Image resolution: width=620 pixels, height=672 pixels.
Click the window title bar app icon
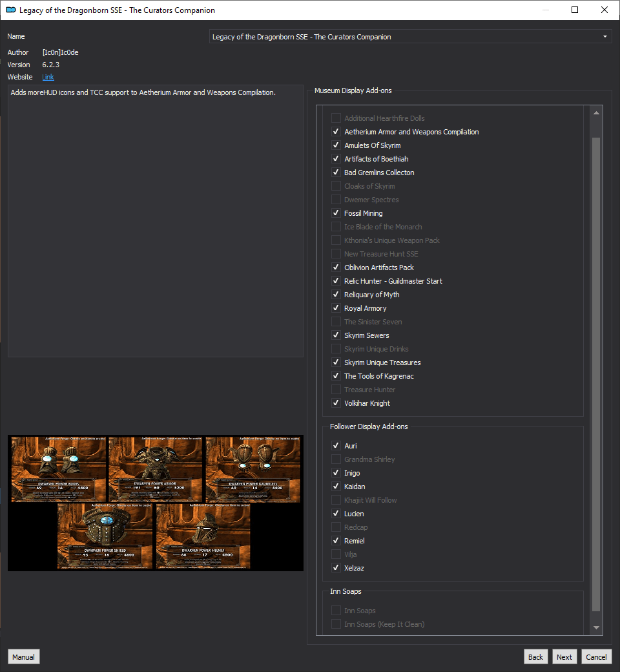(11, 10)
